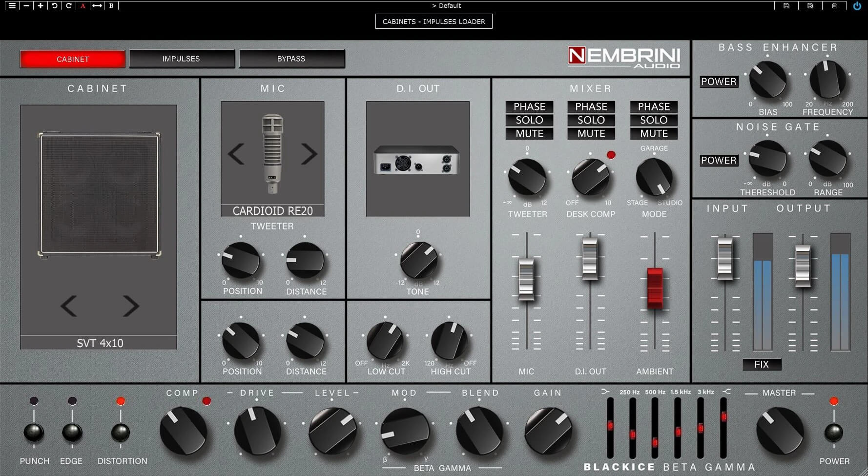Click the redo arrow icon
This screenshot has width=868, height=476.
pos(69,5)
